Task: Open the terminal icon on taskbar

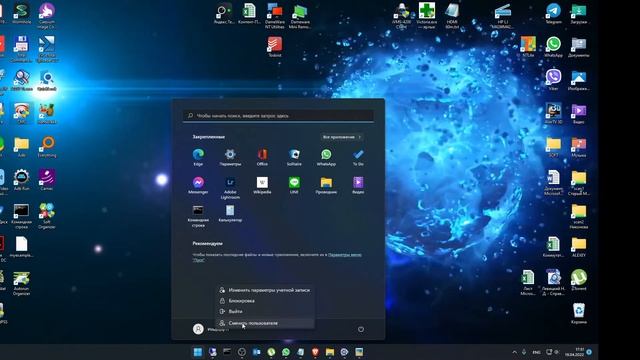Action: [x=227, y=352]
